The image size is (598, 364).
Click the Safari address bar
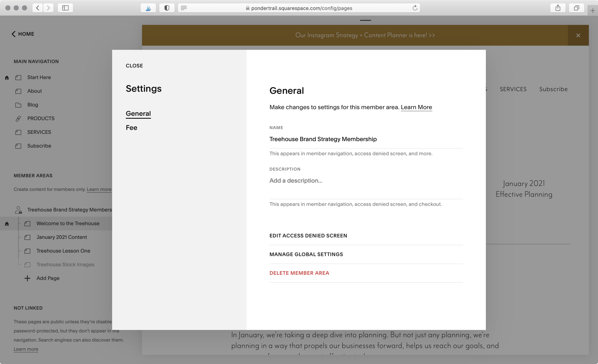pyautogui.click(x=299, y=8)
